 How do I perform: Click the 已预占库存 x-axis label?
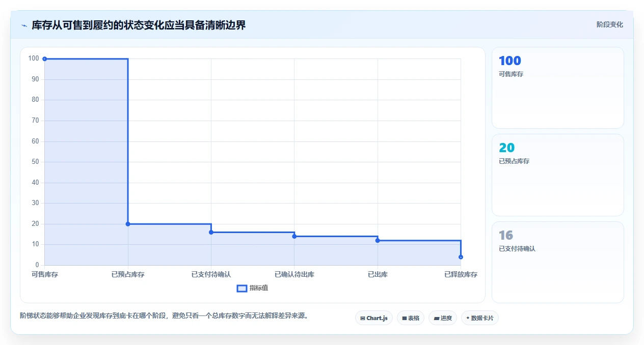[128, 275]
